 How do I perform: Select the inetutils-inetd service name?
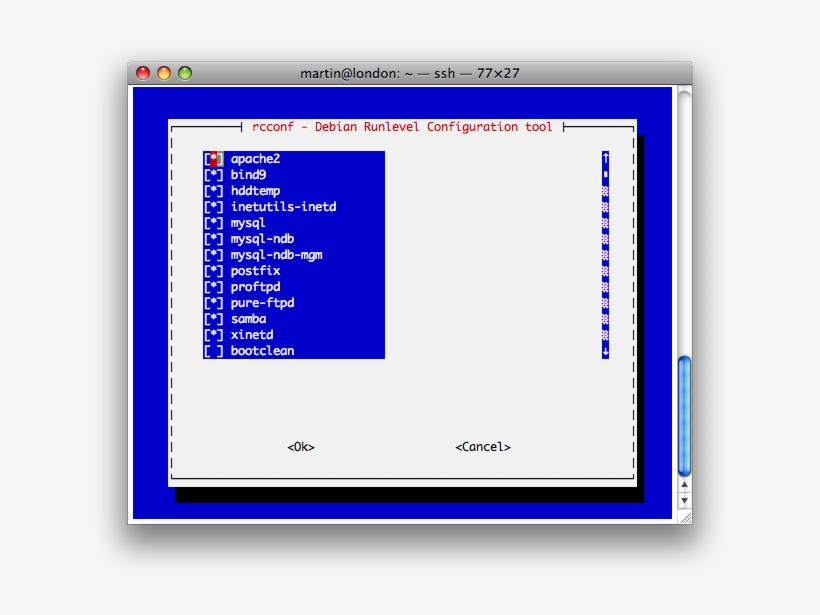tap(283, 207)
